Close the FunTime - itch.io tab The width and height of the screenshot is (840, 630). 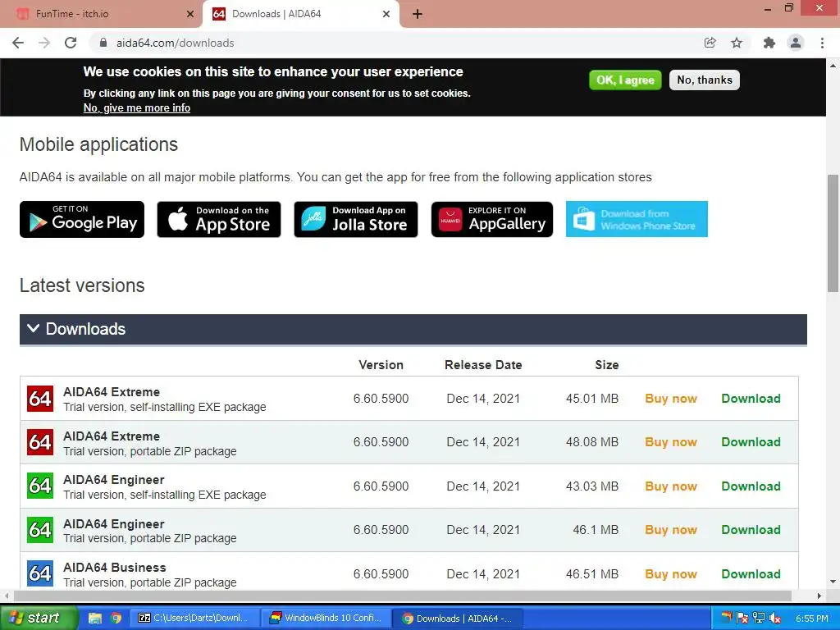[x=190, y=15]
